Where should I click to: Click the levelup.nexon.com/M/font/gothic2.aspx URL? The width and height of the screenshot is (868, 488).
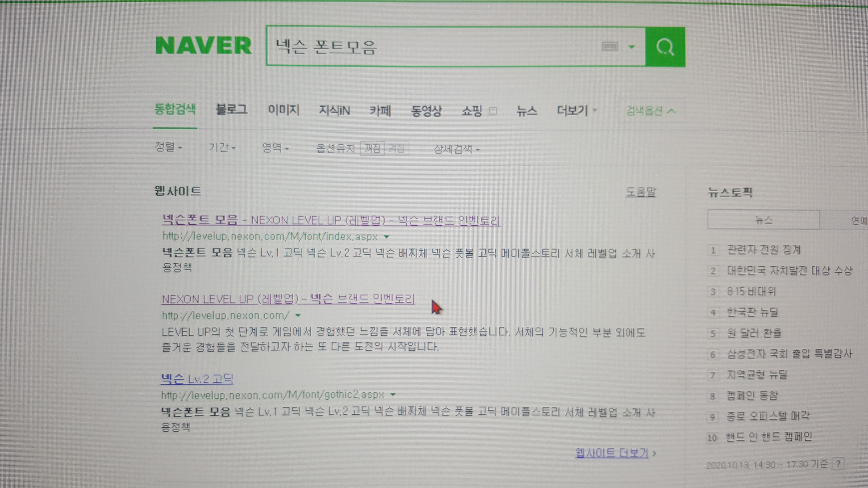pyautogui.click(x=273, y=394)
